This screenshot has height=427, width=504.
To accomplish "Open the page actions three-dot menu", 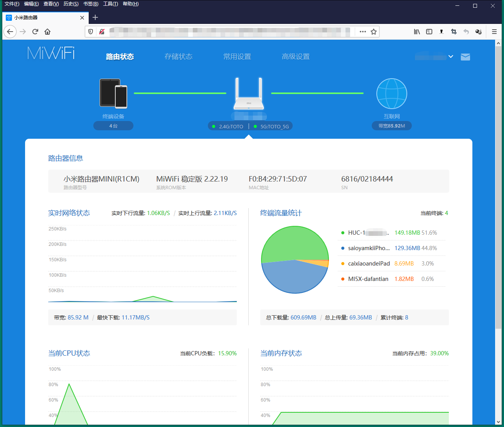I will [363, 32].
